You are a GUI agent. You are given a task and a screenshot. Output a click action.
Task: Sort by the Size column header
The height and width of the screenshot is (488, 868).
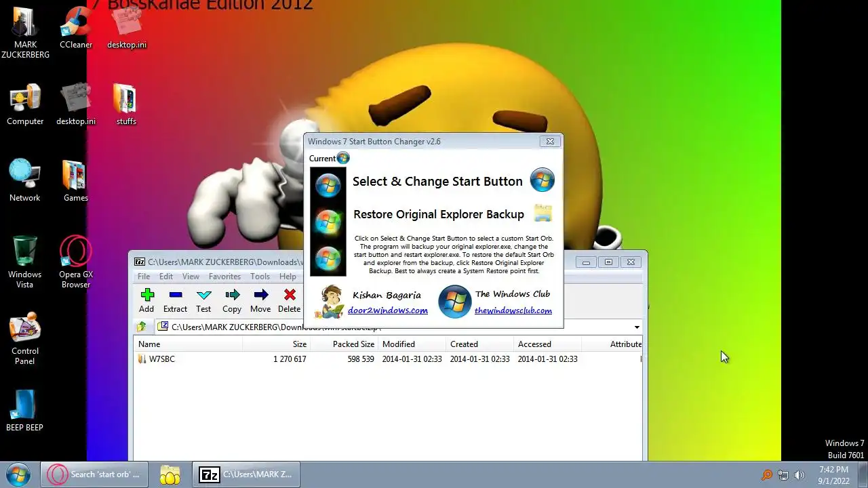pos(276,344)
